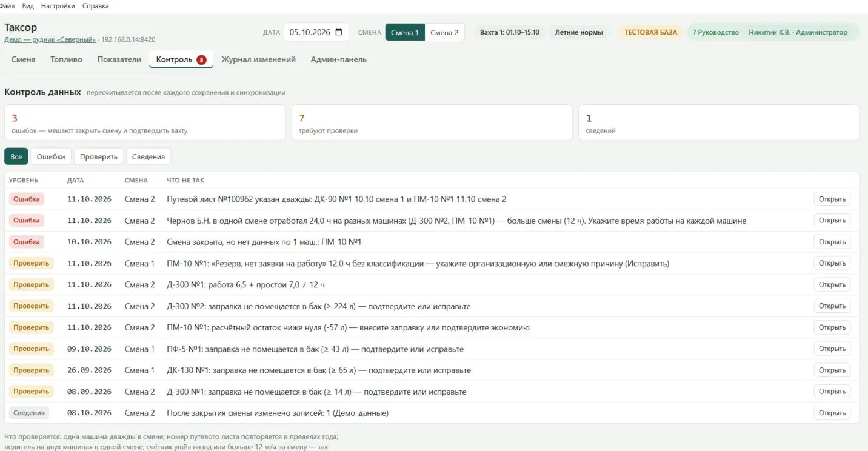Open the После закрытия смены изменено записей row
868x451 pixels.
(832, 413)
